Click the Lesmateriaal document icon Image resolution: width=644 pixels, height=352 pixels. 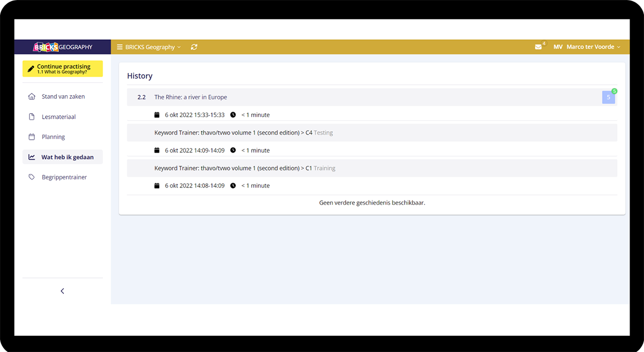tap(32, 117)
